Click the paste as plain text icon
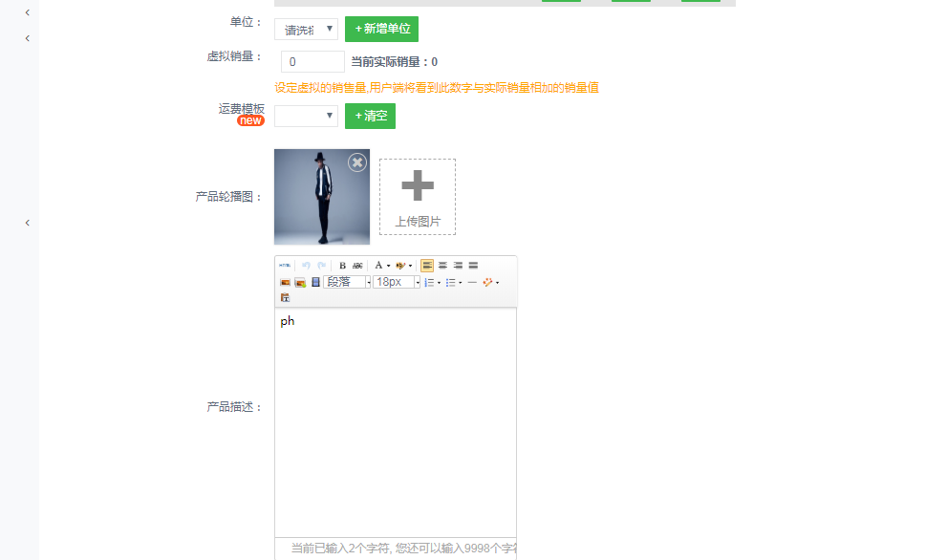The width and height of the screenshot is (925, 560). coord(285,298)
